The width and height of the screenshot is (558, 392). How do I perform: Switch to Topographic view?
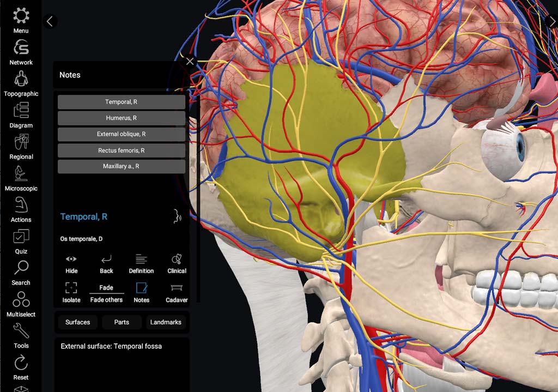[x=21, y=83]
